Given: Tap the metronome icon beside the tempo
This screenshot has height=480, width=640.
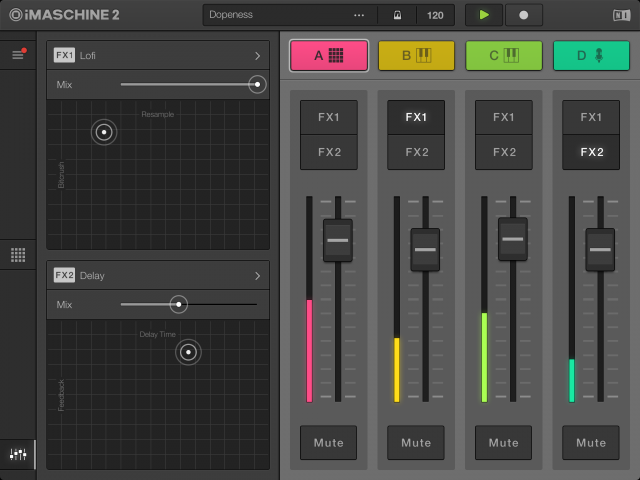Looking at the screenshot, I should click(397, 15).
